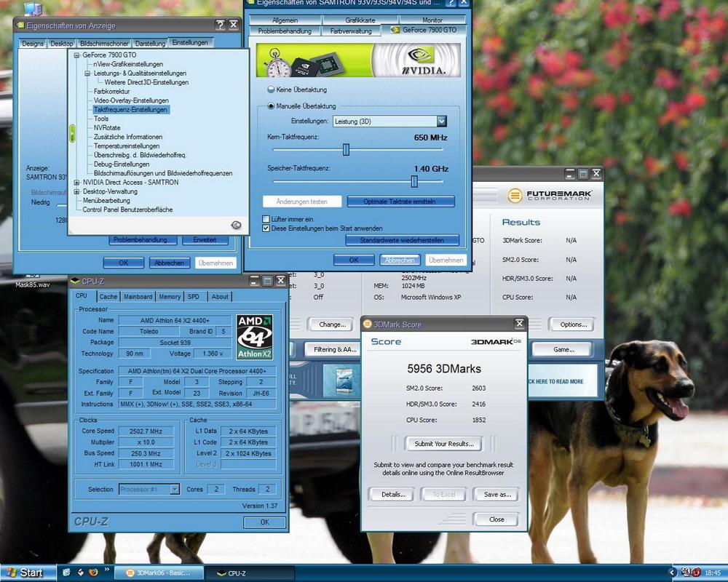Click the Options... button in 3DMark06
The width and height of the screenshot is (728, 582).
pyautogui.click(x=573, y=324)
